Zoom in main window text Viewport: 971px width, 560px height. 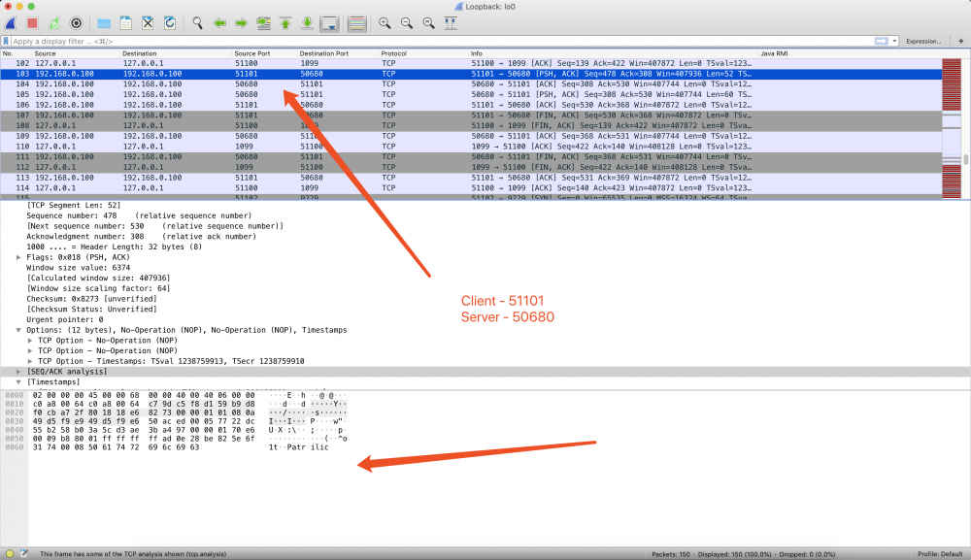pos(385,23)
